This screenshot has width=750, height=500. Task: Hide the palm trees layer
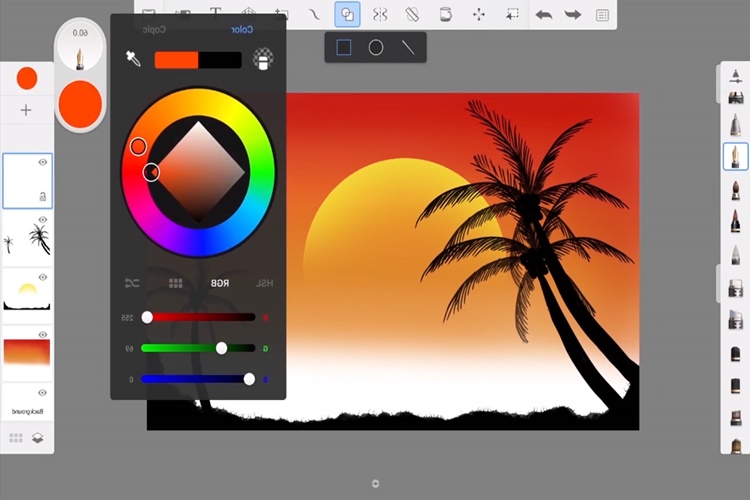click(x=43, y=220)
